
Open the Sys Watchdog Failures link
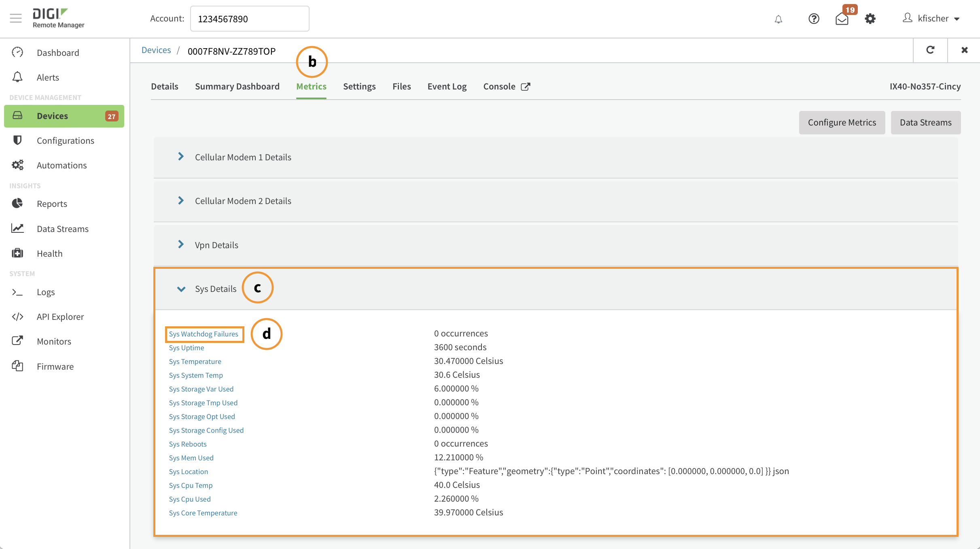[204, 334]
